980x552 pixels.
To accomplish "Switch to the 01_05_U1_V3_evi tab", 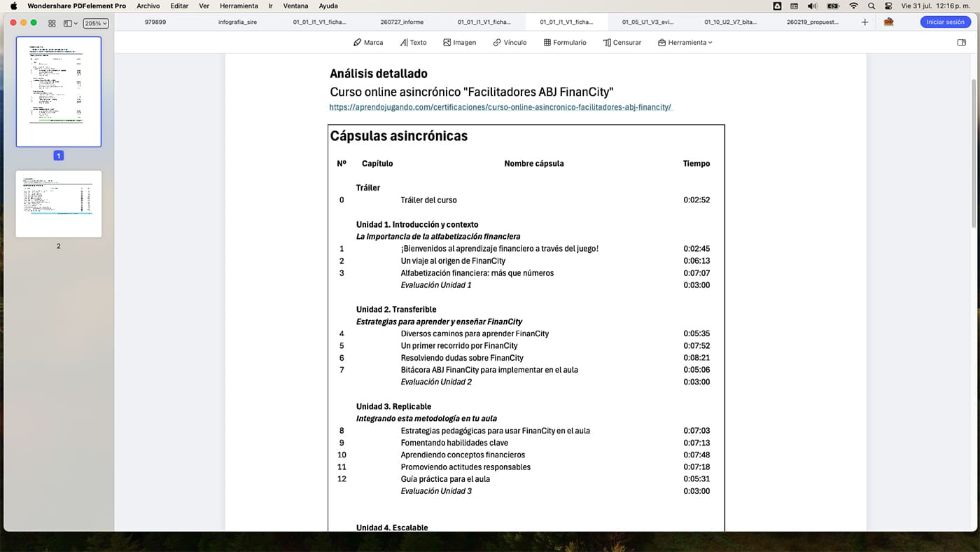I will pyautogui.click(x=648, y=22).
